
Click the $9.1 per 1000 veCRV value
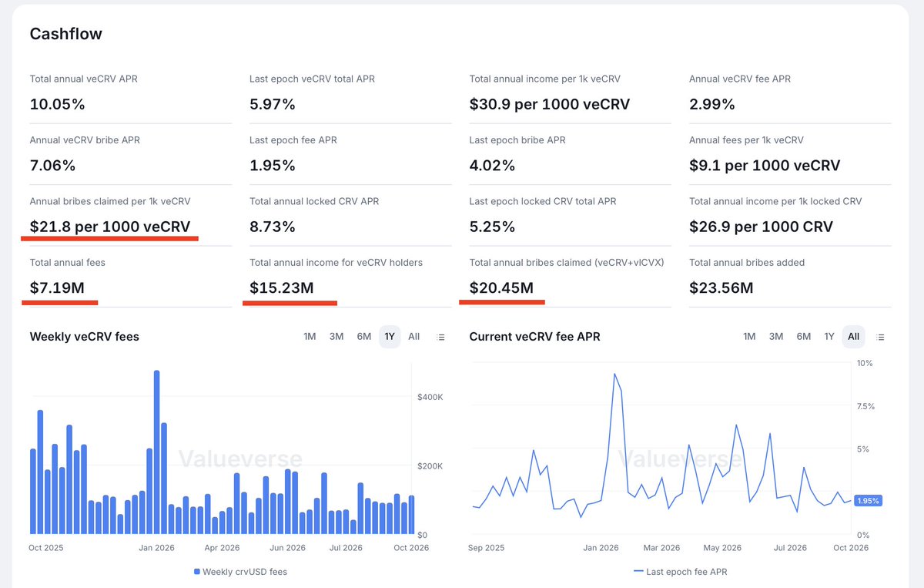click(765, 166)
